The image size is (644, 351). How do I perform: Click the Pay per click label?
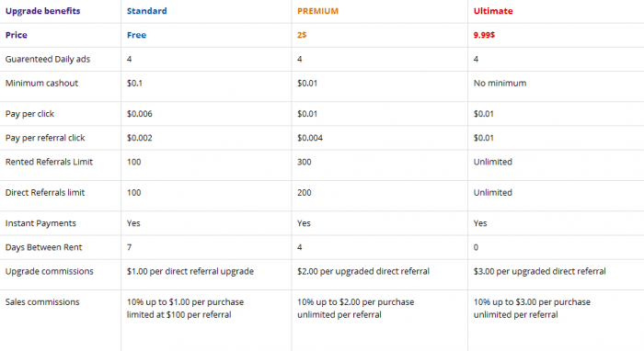tap(29, 114)
